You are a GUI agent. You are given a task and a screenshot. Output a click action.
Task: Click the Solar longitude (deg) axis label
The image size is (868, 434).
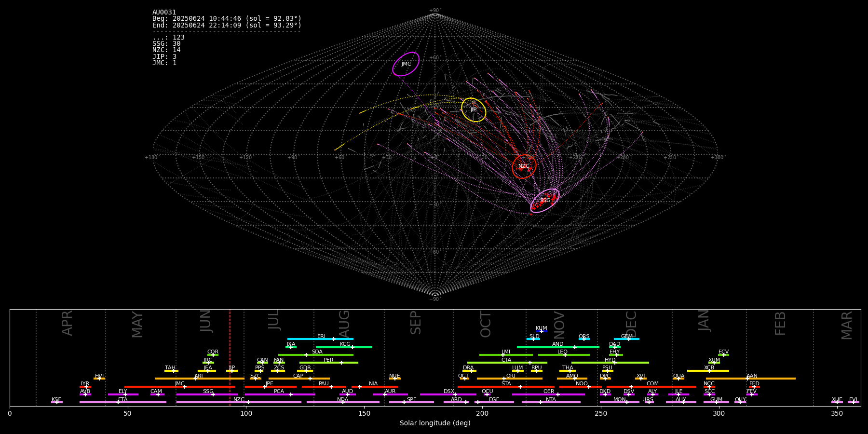tap(435, 423)
